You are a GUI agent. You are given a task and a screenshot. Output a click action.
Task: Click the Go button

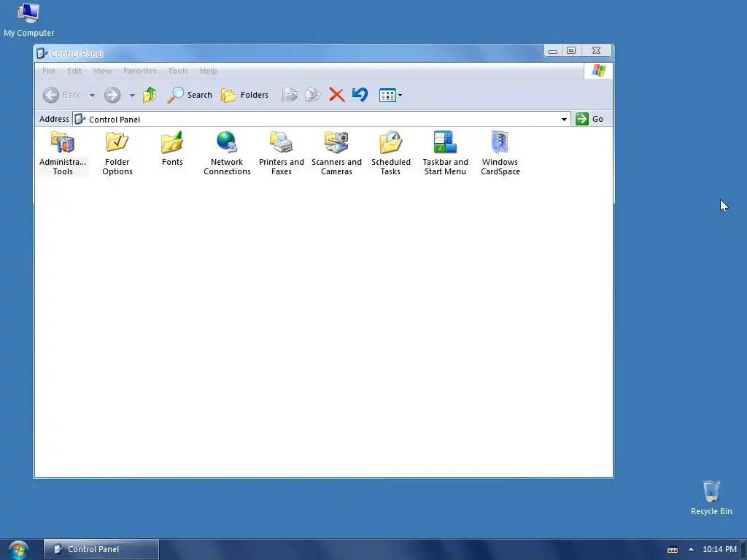[589, 119]
